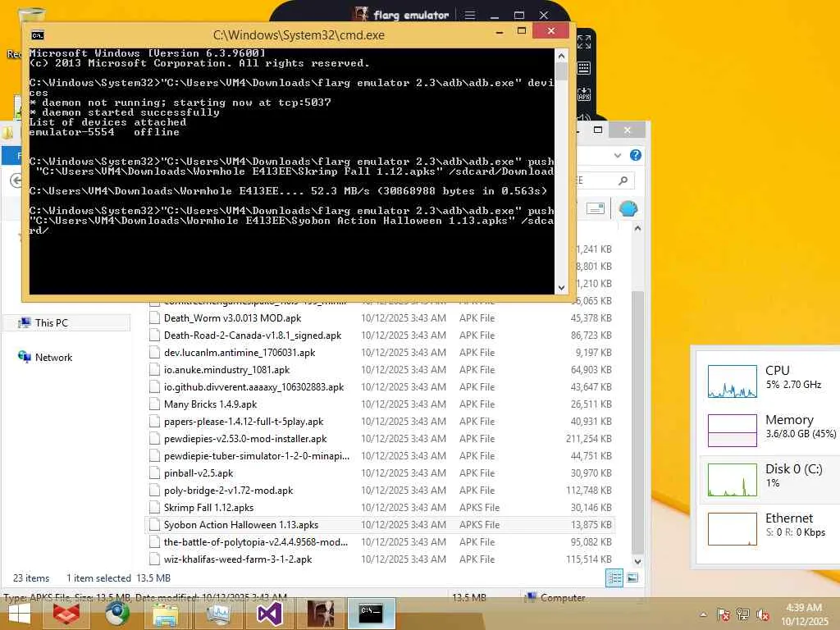This screenshot has width=840, height=630.
Task: Select Network in navigation pane
Action: (x=53, y=358)
